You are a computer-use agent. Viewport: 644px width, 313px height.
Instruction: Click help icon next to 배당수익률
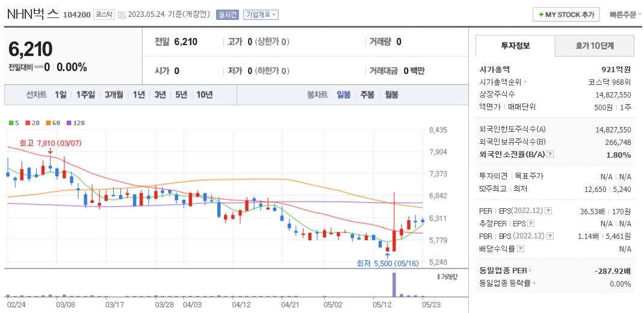pyautogui.click(x=521, y=249)
